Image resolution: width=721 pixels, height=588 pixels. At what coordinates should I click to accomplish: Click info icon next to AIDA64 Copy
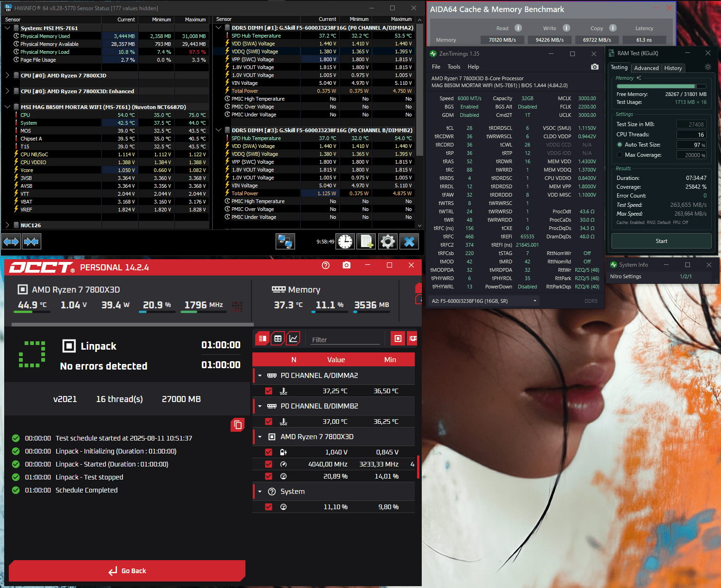[613, 28]
